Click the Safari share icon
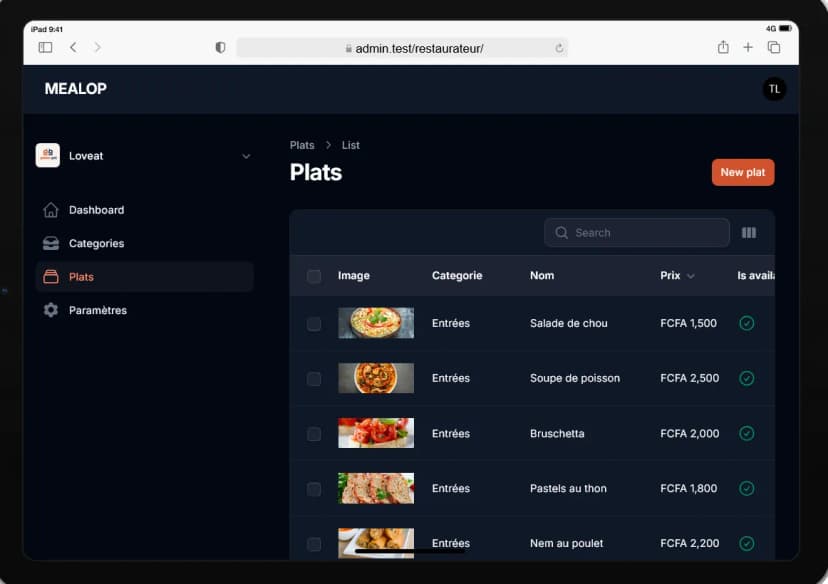Viewport: 828px width, 584px height. 722,47
